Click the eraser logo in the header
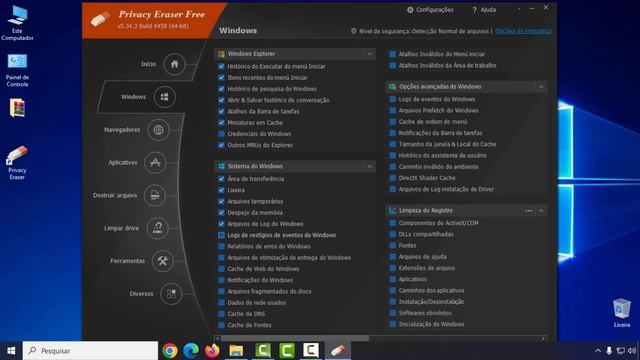 (x=100, y=18)
